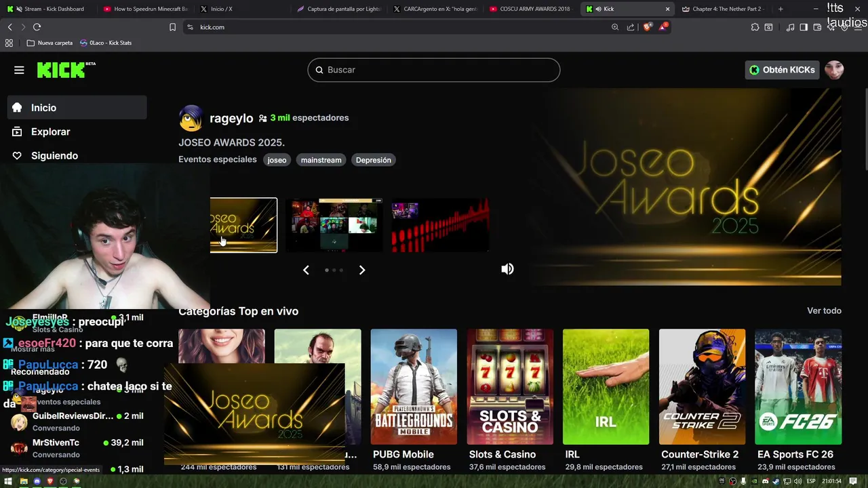Screen dimensions: 868x488
Task: Open Windows Start menu
Action: click(9, 481)
